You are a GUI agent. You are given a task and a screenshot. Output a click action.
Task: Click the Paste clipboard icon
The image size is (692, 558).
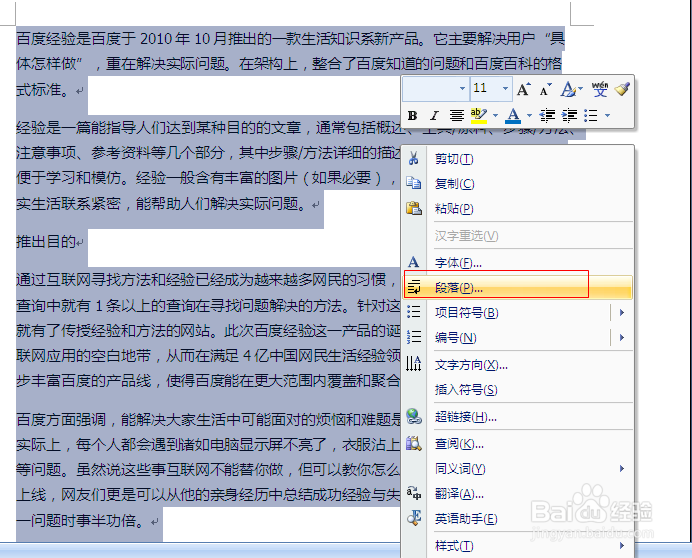point(414,208)
